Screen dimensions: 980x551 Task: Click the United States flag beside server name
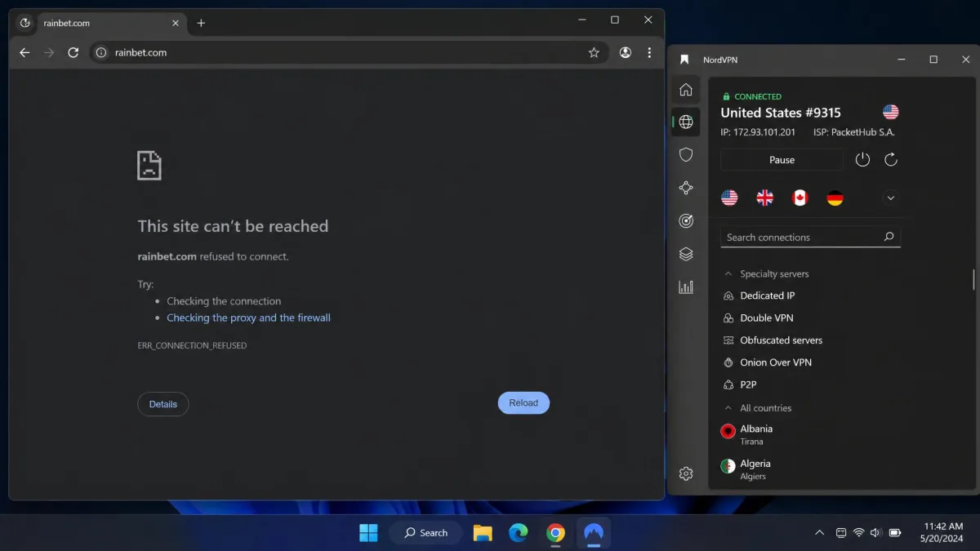pyautogui.click(x=890, y=112)
